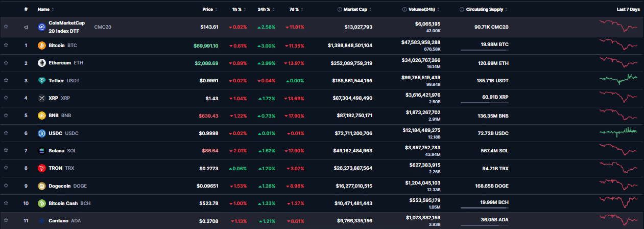Click the TRON coin logo icon
Image resolution: width=644 pixels, height=229 pixels.
point(42,168)
